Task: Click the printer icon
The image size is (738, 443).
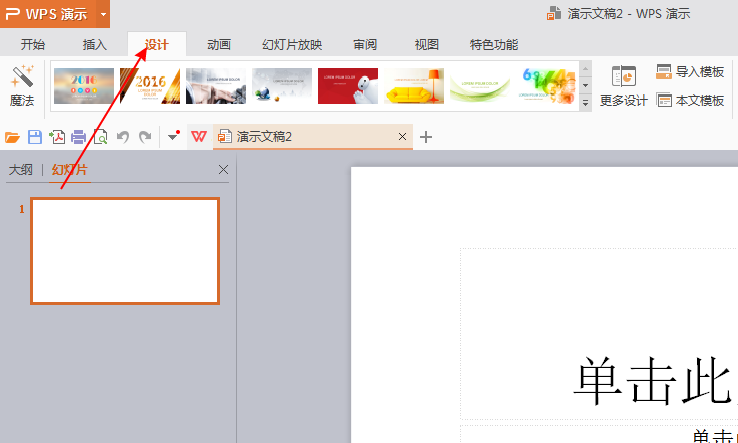Action: coord(78,137)
